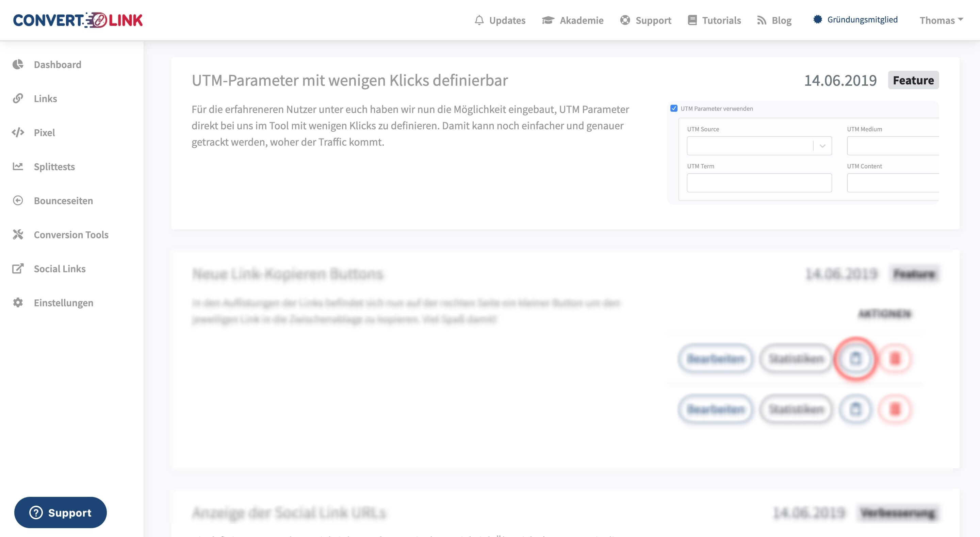Viewport: 980px width, 537px height.
Task: Open the Thomas user menu
Action: [x=941, y=20]
